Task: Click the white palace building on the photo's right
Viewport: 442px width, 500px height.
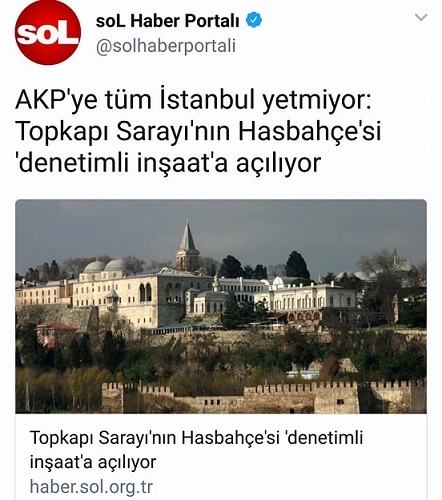Action: click(312, 297)
